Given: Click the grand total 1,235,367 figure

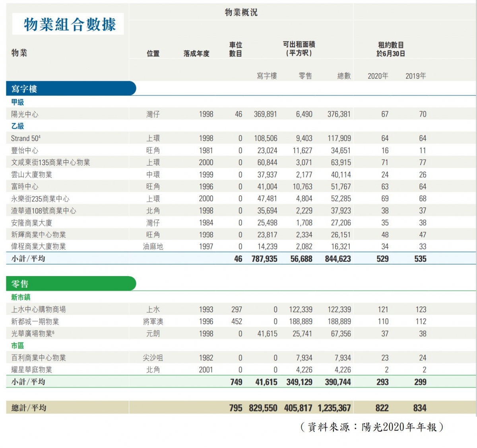Looking at the screenshot, I should [334, 408].
